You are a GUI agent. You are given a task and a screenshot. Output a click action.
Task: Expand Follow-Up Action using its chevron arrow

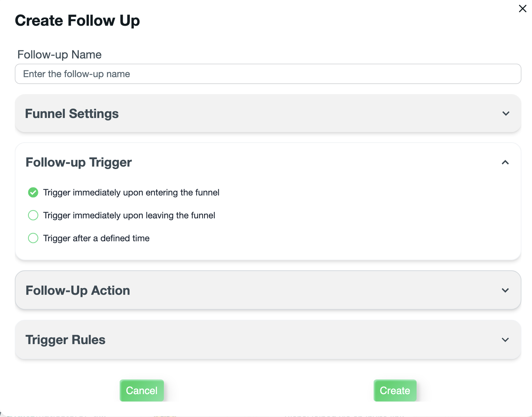click(505, 291)
